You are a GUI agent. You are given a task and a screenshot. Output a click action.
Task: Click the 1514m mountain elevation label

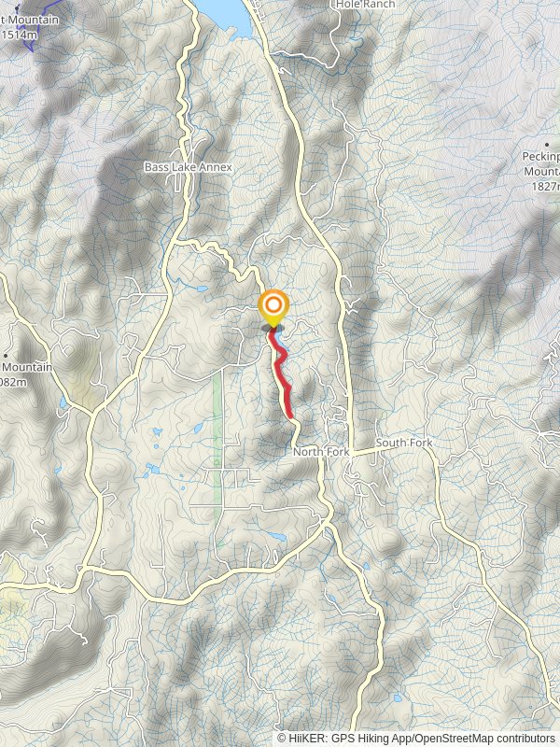click(19, 35)
